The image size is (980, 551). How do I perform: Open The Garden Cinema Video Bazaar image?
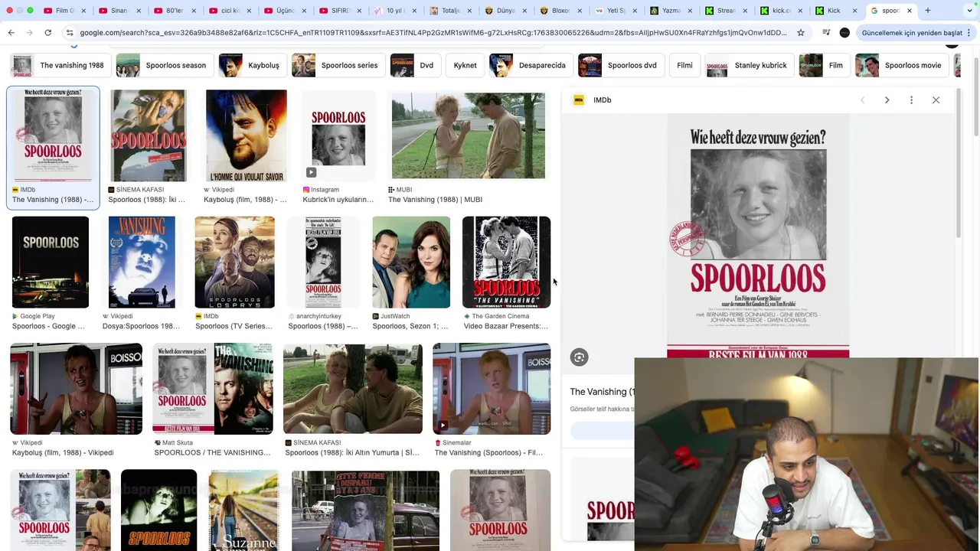(x=506, y=262)
